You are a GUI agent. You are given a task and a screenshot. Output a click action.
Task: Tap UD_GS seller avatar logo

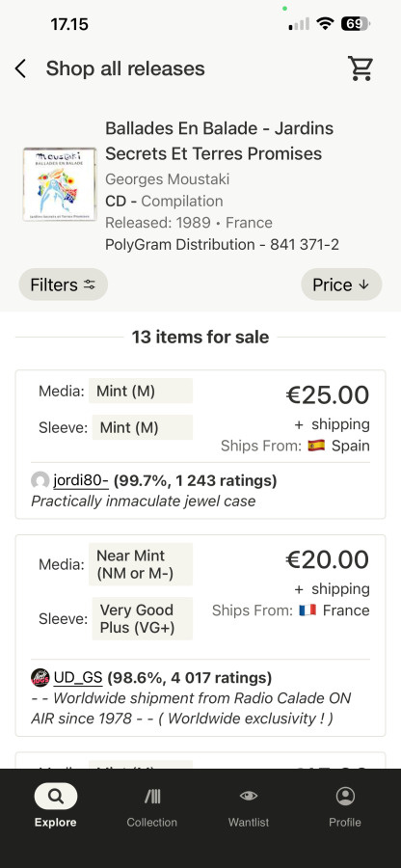40,677
